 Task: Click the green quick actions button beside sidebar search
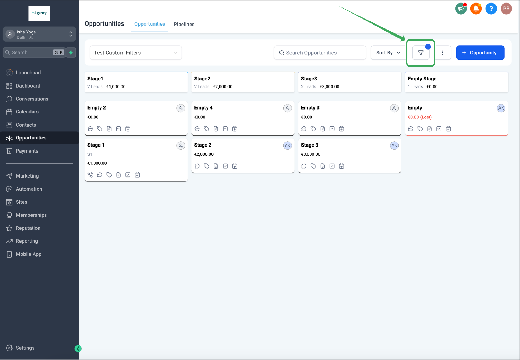(71, 52)
